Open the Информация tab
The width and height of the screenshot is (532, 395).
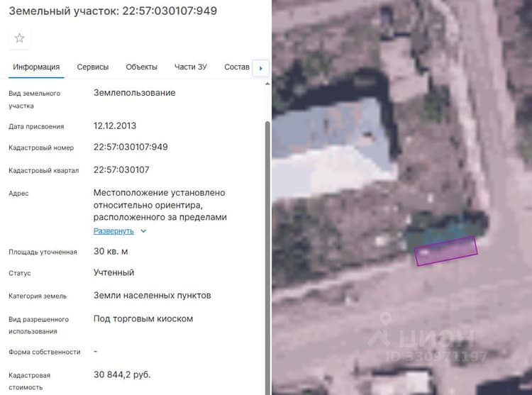[x=36, y=67]
